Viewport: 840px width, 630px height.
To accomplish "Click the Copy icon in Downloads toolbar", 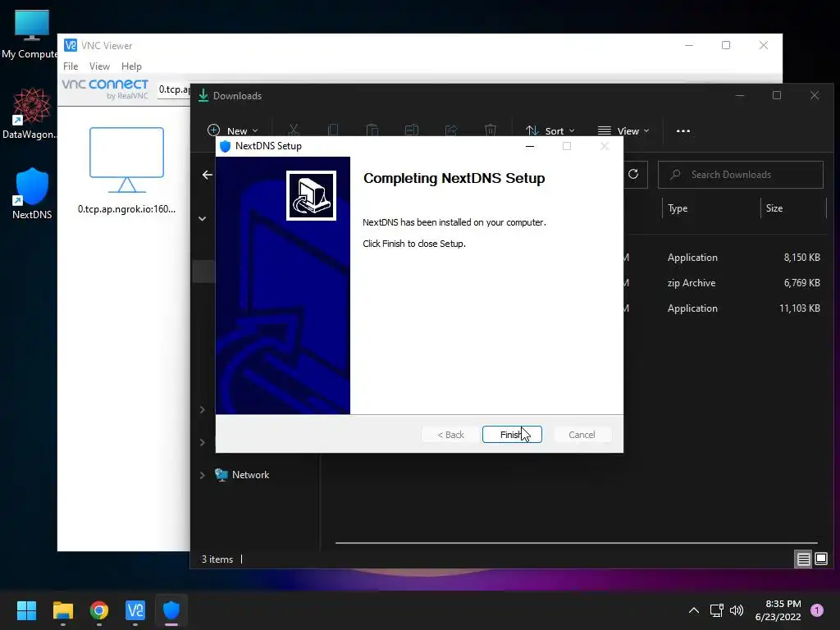I will [333, 130].
